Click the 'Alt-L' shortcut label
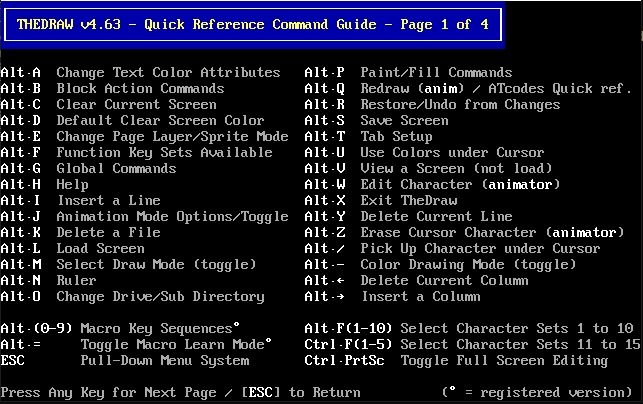Screen dimensions: 643x404 [x=21, y=249]
